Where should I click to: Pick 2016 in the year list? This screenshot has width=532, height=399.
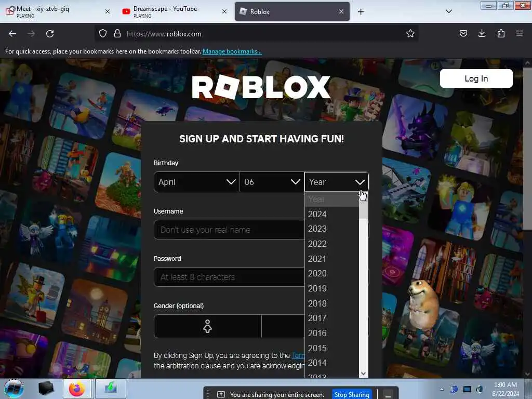[331, 333]
